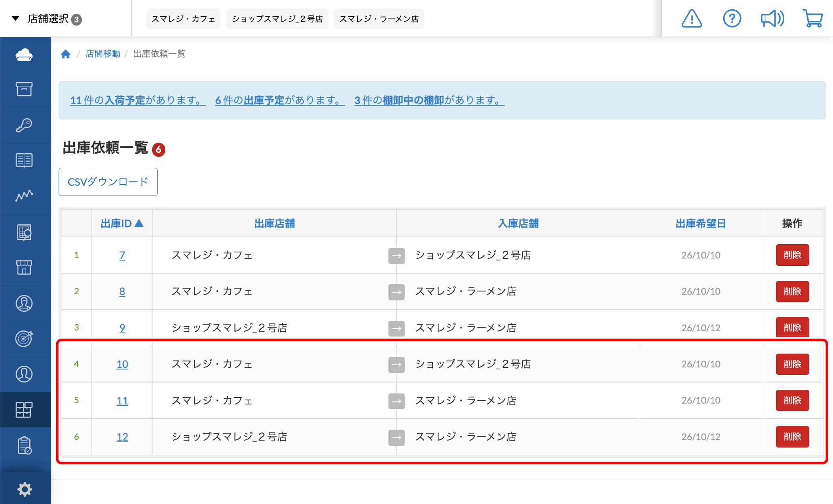833x504 pixels.
Task: Open the megaphone announcements icon
Action: pos(772,19)
